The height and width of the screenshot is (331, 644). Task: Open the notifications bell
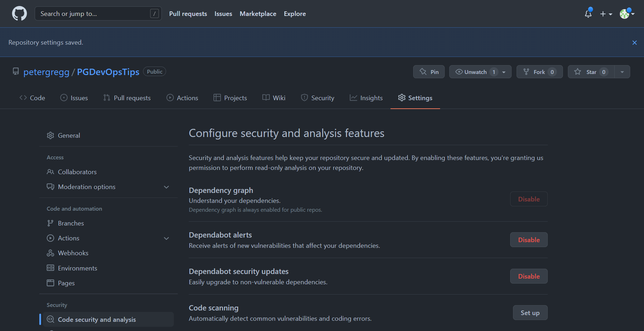[x=588, y=14]
